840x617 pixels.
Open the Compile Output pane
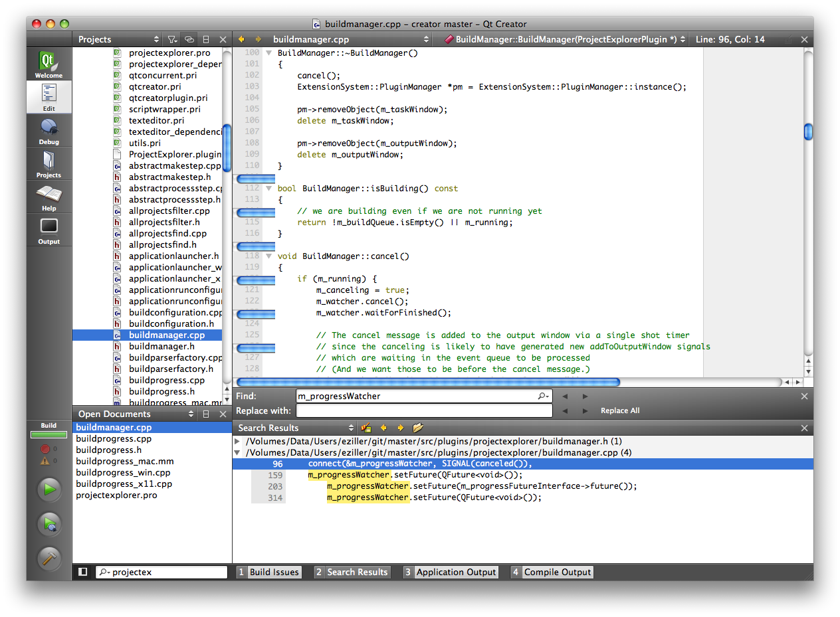pos(551,572)
